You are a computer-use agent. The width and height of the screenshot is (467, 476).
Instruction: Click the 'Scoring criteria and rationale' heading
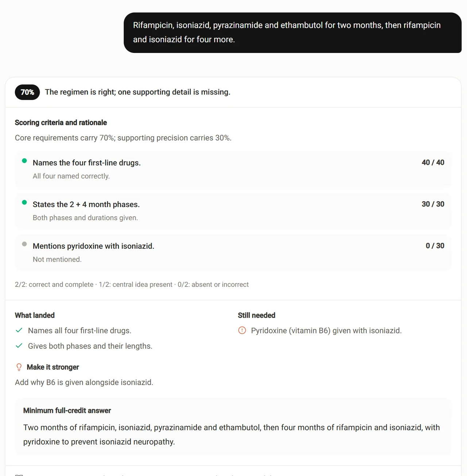point(61,123)
